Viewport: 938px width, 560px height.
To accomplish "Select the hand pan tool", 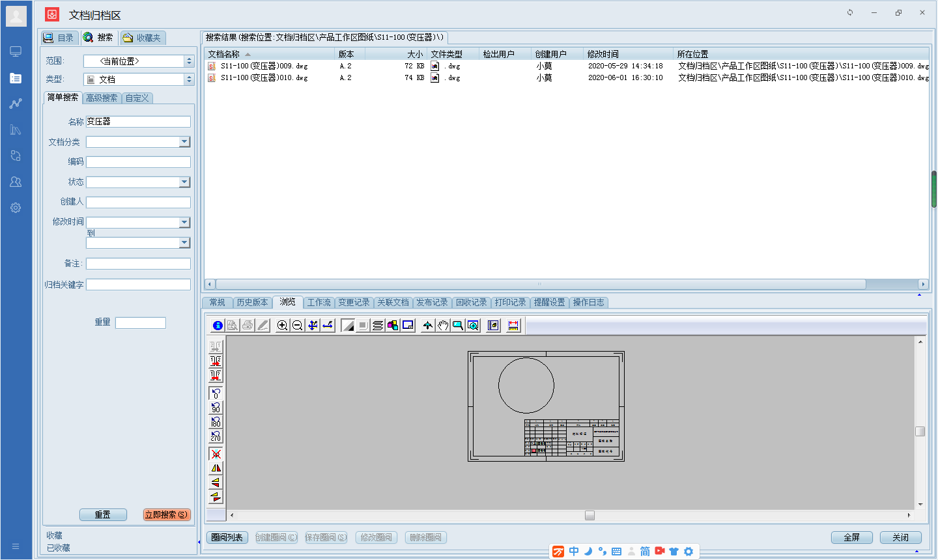I will pos(443,326).
